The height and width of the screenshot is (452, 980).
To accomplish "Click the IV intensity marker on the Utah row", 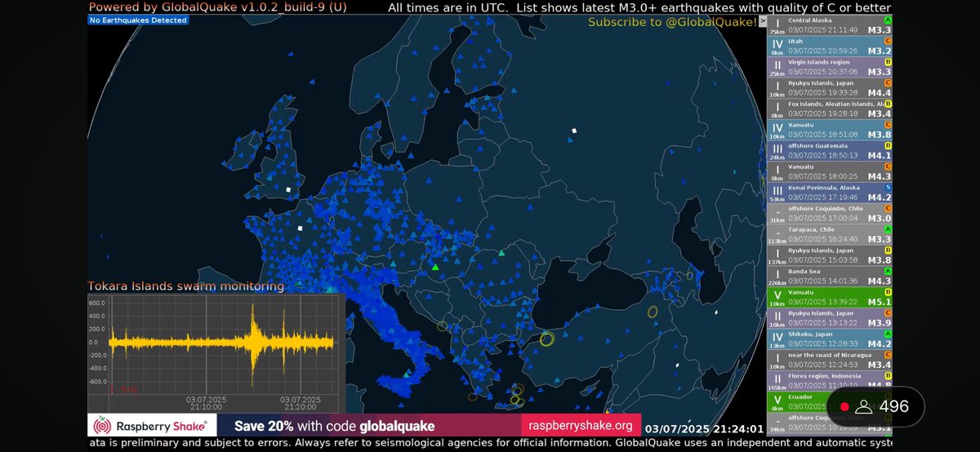I will click(777, 44).
